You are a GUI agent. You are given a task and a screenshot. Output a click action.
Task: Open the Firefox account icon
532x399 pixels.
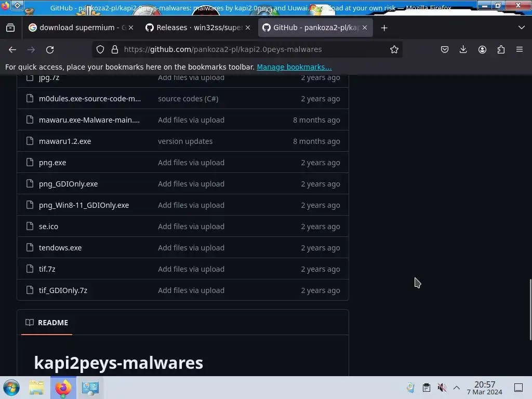[482, 49]
